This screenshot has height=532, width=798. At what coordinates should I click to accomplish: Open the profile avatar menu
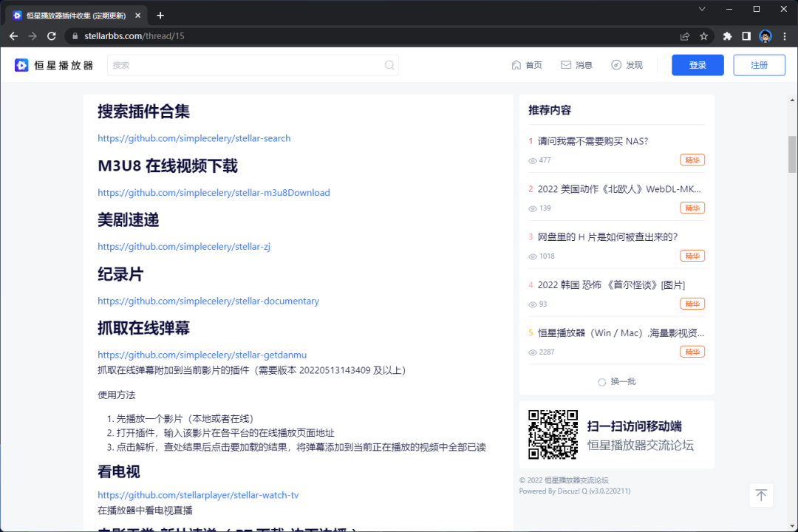coord(764,35)
